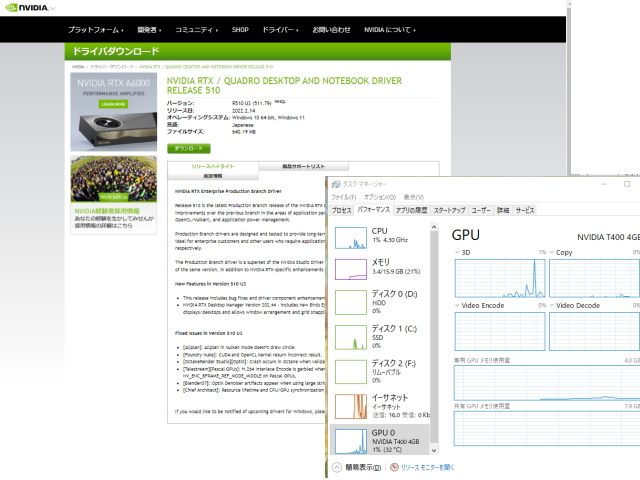This screenshot has width=640, height=480.
Task: Switch to the 詳細 tab
Action: pos(503,210)
